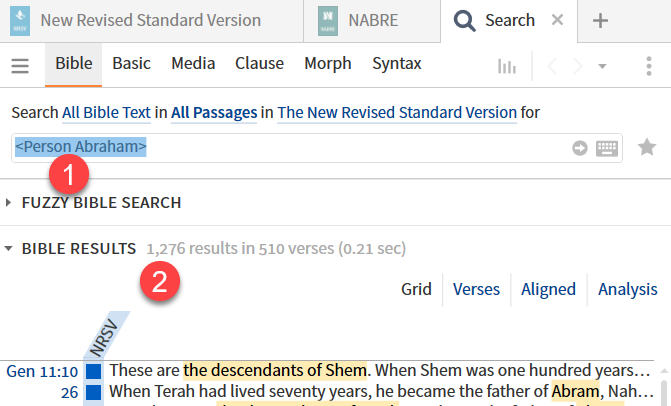Viewport: 671px width, 406px height.
Task: Open the three-dot panel options menu
Action: coord(649,66)
